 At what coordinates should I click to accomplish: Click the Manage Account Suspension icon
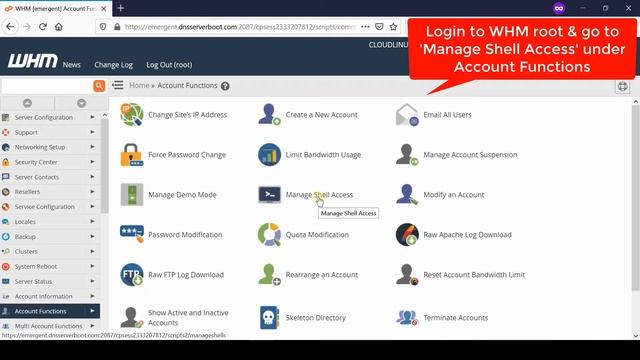(407, 155)
